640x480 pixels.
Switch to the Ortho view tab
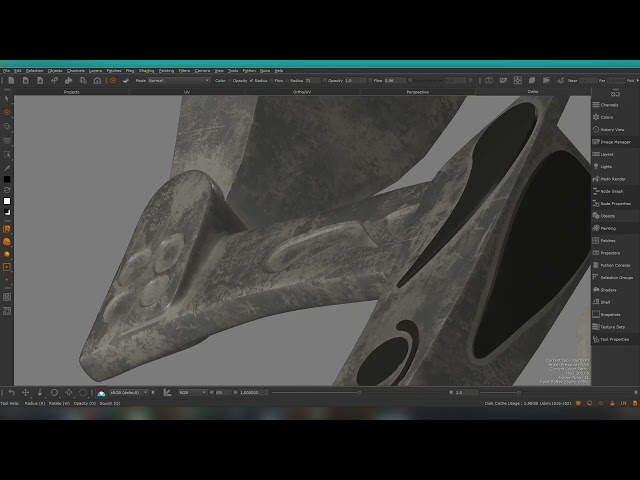point(533,92)
